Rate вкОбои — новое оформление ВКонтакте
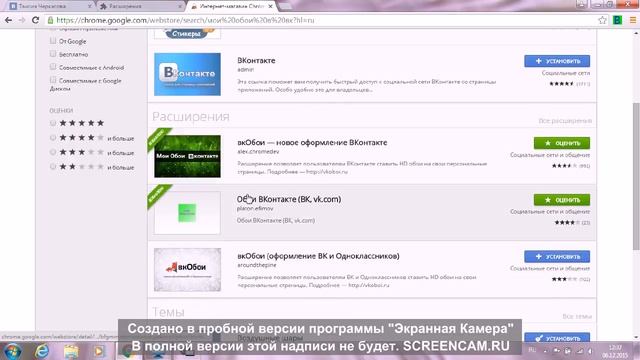The width and height of the screenshot is (640, 360). [x=562, y=143]
